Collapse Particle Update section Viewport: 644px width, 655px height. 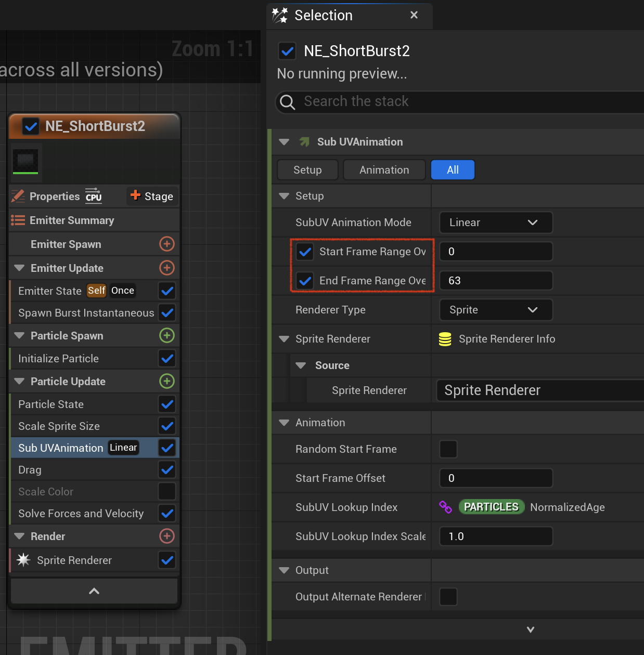tap(19, 382)
